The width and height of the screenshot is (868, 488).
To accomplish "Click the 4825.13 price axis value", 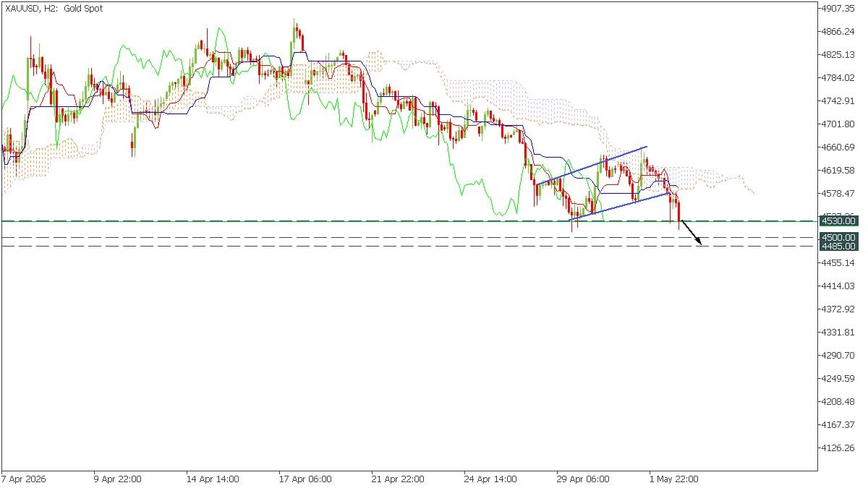I will pyautogui.click(x=839, y=55).
